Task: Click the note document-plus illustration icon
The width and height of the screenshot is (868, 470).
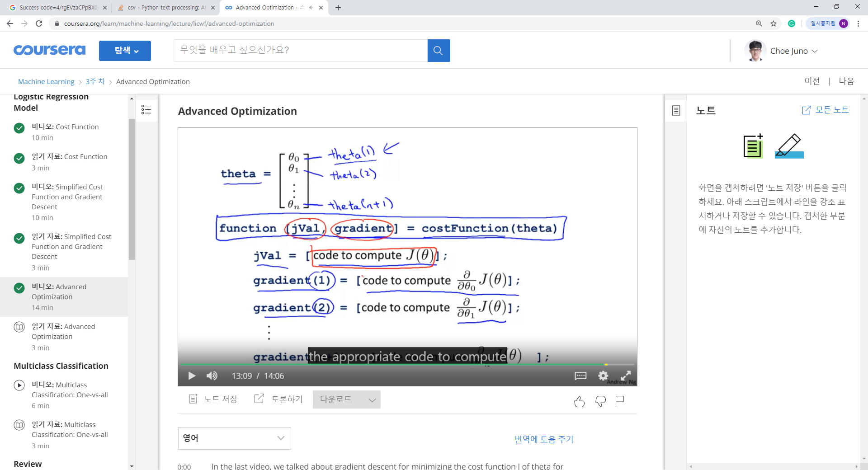Action: pyautogui.click(x=753, y=146)
